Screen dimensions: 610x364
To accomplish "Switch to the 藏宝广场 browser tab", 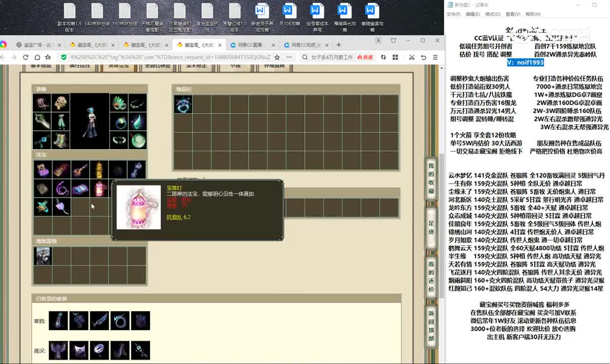I will click(x=37, y=45).
